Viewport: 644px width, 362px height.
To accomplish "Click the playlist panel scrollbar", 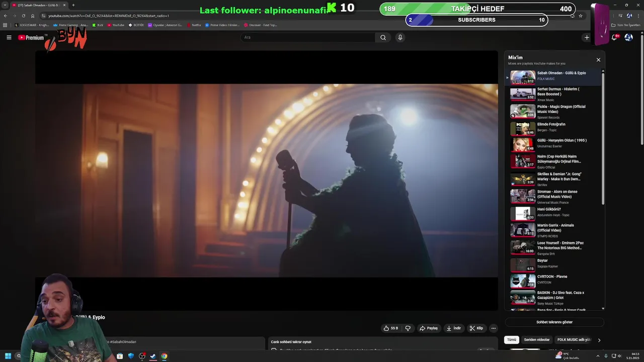I will tap(603, 138).
